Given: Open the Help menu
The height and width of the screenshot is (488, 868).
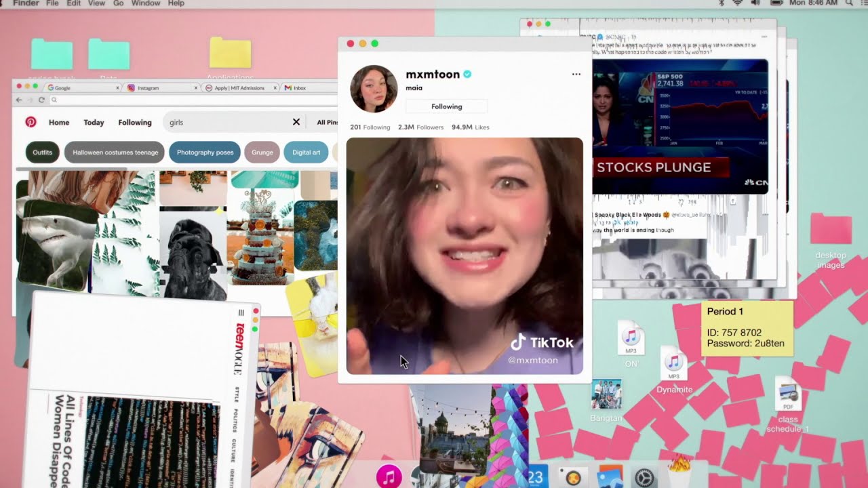Looking at the screenshot, I should pyautogui.click(x=176, y=3).
